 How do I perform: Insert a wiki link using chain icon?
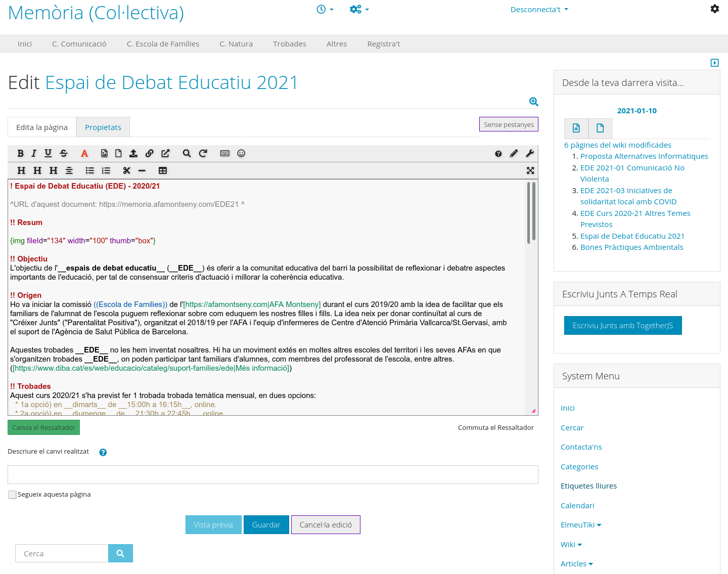click(149, 153)
